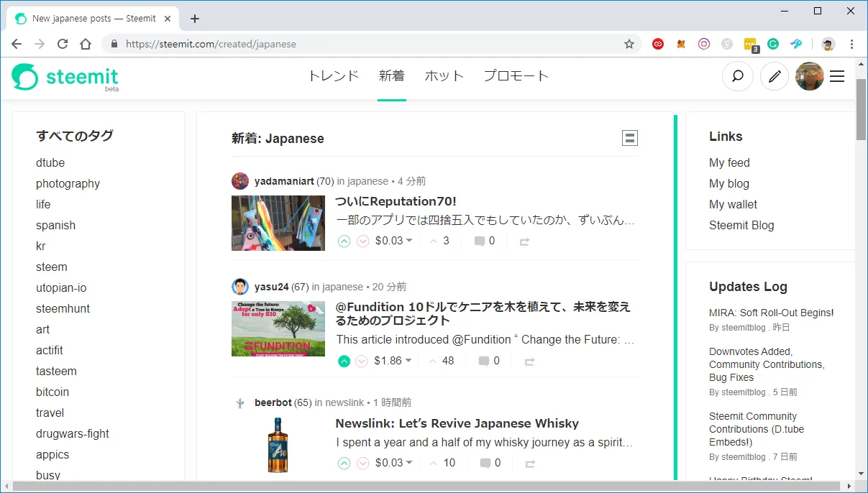Click the pencil compose post icon
This screenshot has width=868, height=493.
[x=774, y=76]
